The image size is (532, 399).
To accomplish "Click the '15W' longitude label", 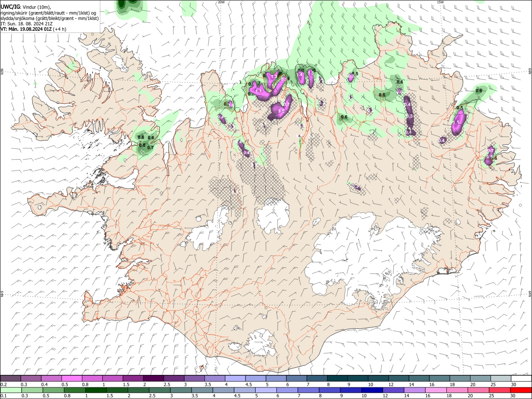I will [x=440, y=2].
